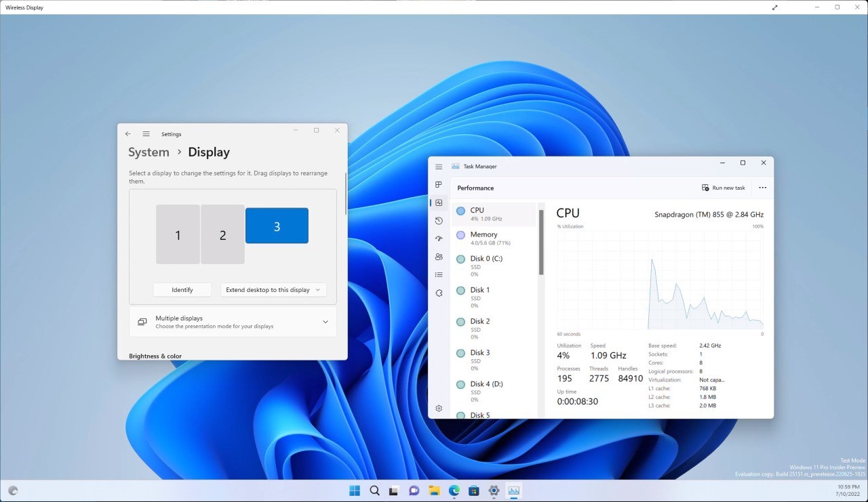
Task: Open clock and date flyout
Action: [x=849, y=490]
